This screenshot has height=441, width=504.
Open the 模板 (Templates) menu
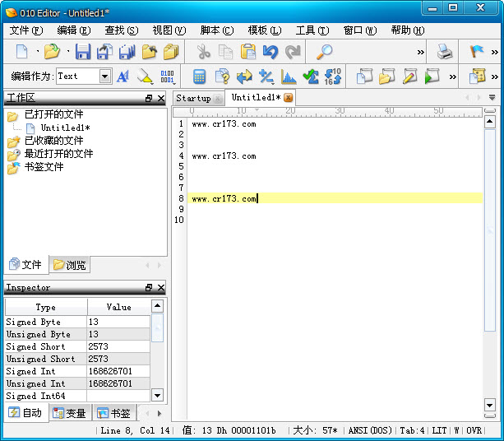coord(264,30)
